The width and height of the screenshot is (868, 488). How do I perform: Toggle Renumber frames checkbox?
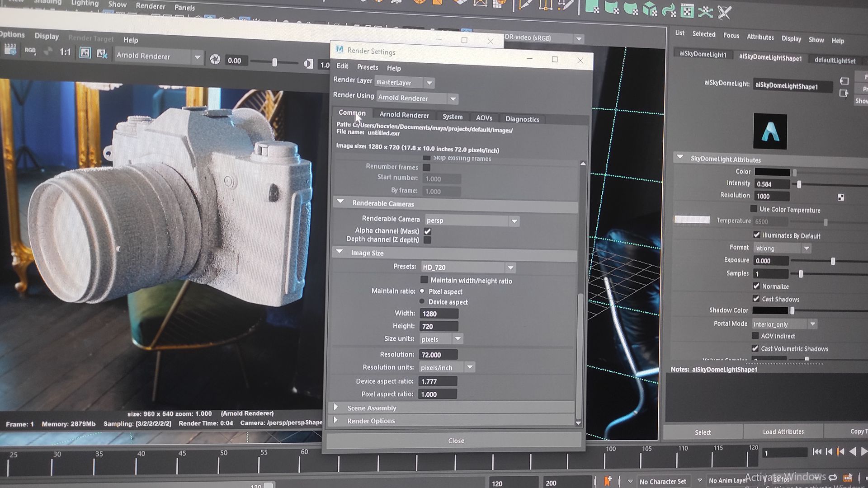[x=426, y=167]
